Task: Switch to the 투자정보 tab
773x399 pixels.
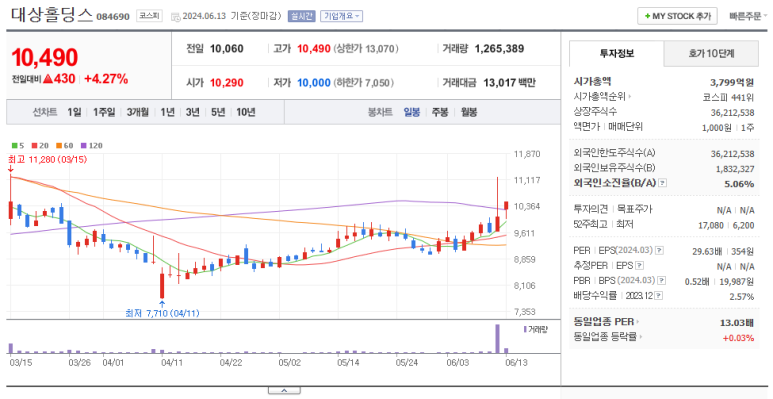Action: pos(617,53)
